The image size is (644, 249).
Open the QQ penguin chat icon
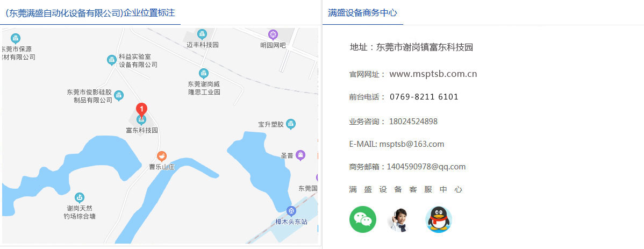(438, 219)
